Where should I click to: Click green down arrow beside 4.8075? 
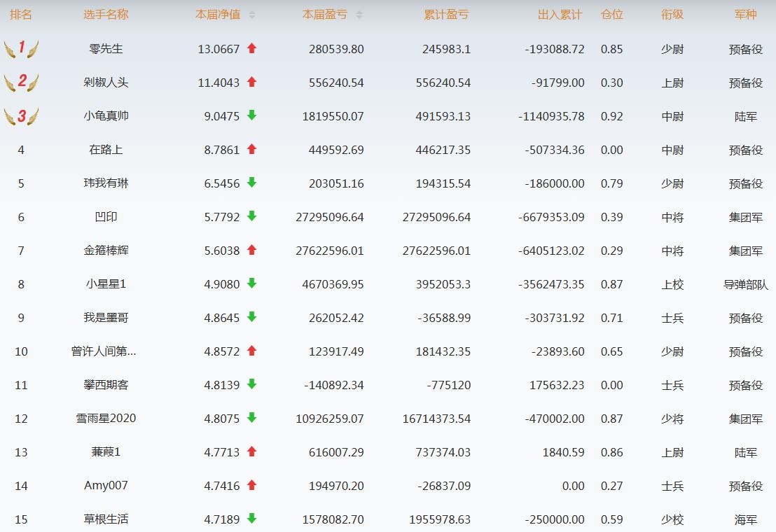pos(252,418)
